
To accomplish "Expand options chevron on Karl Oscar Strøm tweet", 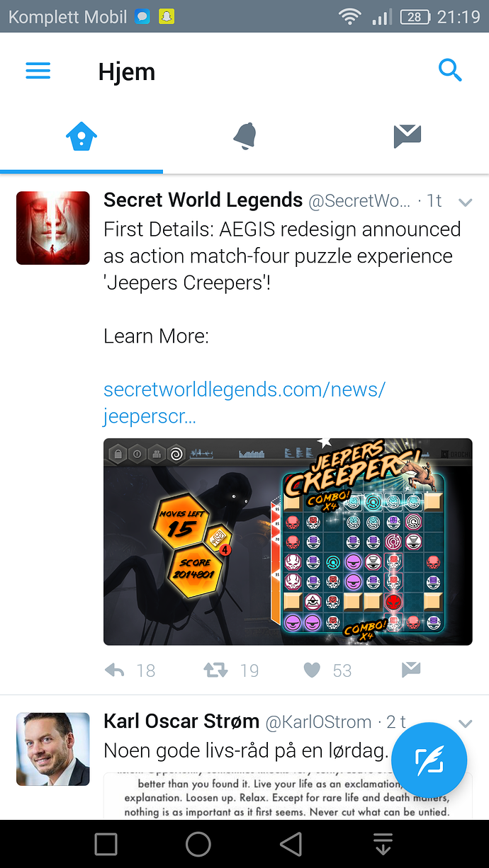I will (x=466, y=724).
